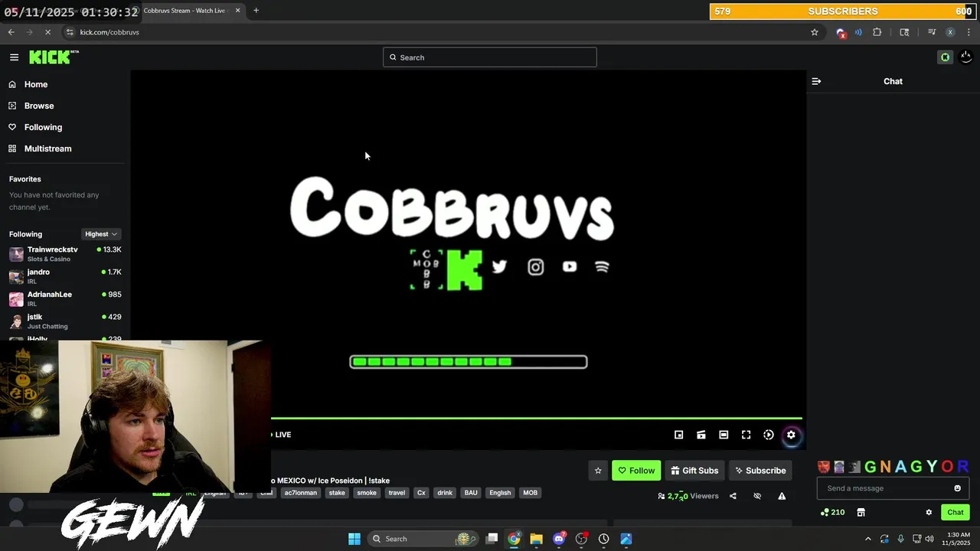Go to Home in the sidebar

tap(35, 84)
